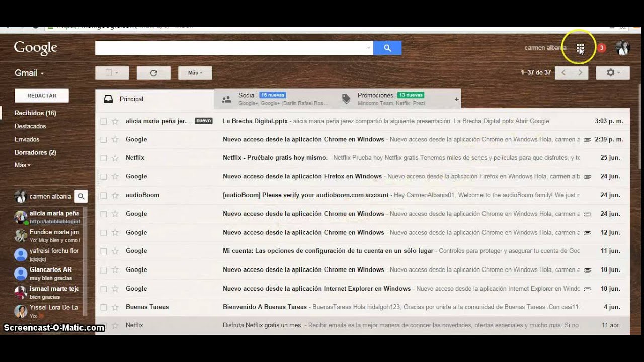The height and width of the screenshot is (362, 644).
Task: Open Recibidos (16) folder
Action: click(x=35, y=113)
